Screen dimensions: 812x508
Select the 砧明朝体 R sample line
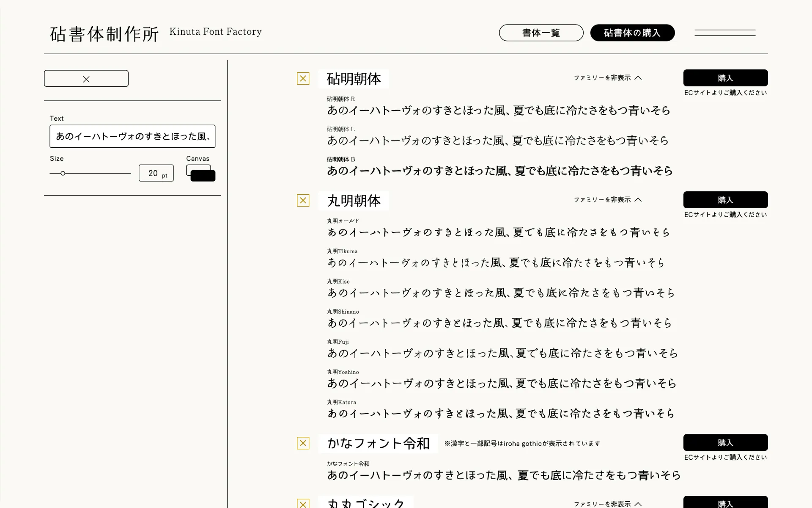coord(499,110)
